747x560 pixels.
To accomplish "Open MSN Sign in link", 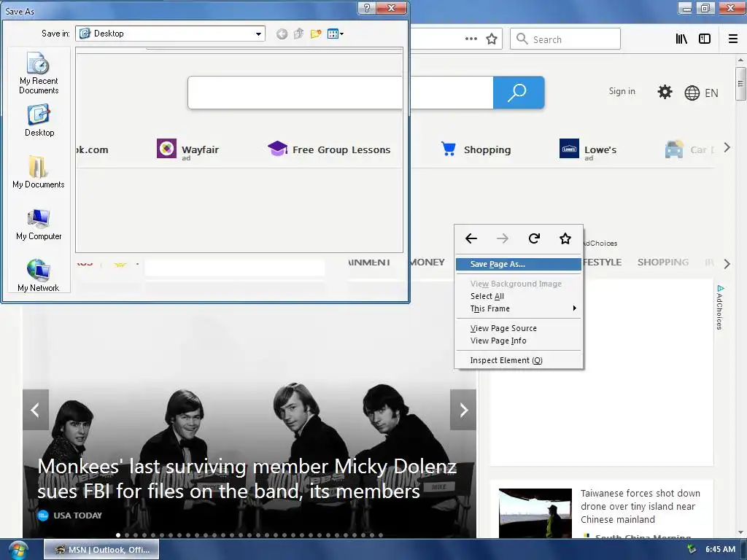I will (622, 91).
